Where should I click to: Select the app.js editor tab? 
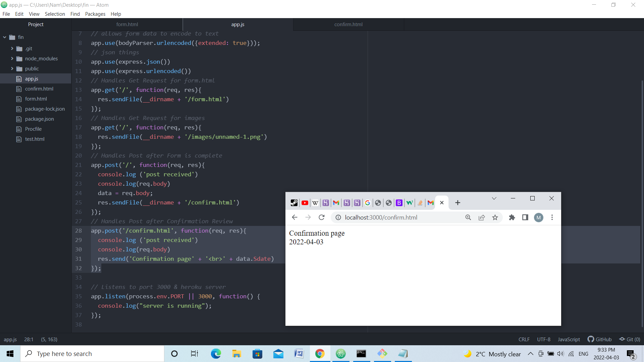coord(238,24)
